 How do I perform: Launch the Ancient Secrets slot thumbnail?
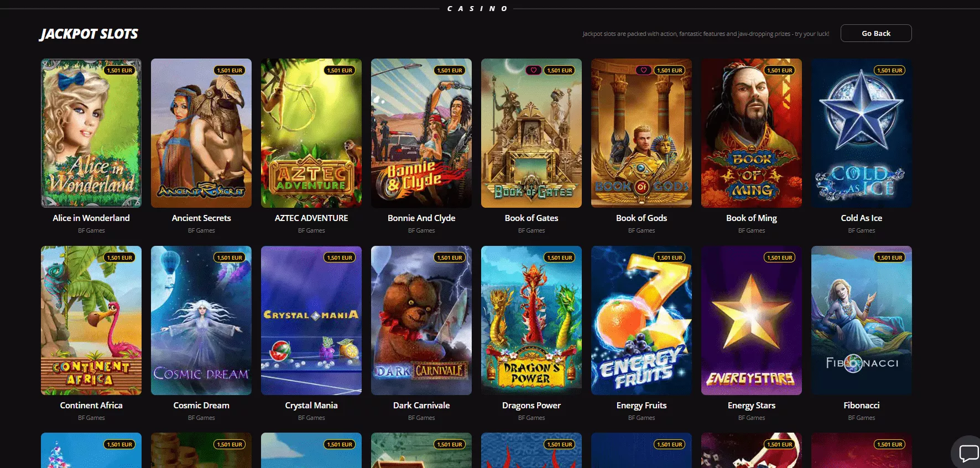[201, 133]
